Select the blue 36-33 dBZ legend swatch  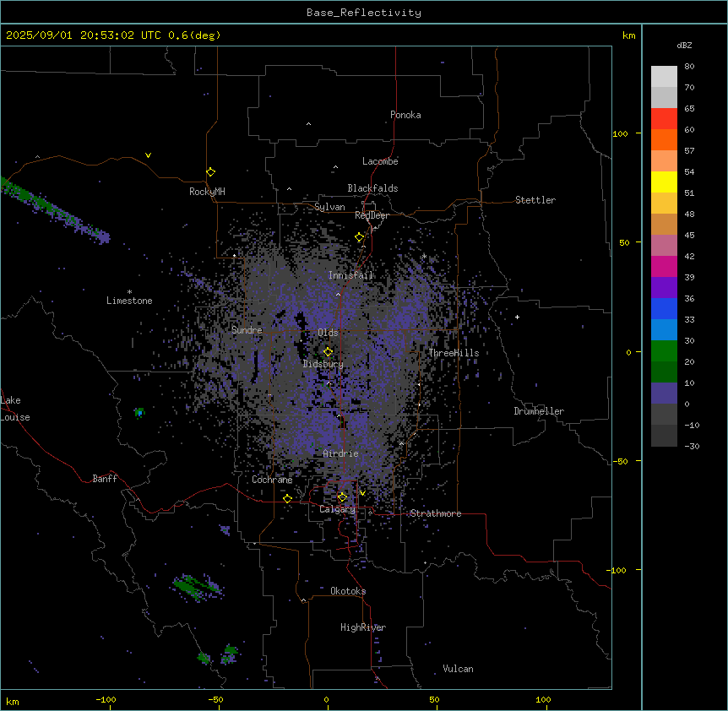664,309
